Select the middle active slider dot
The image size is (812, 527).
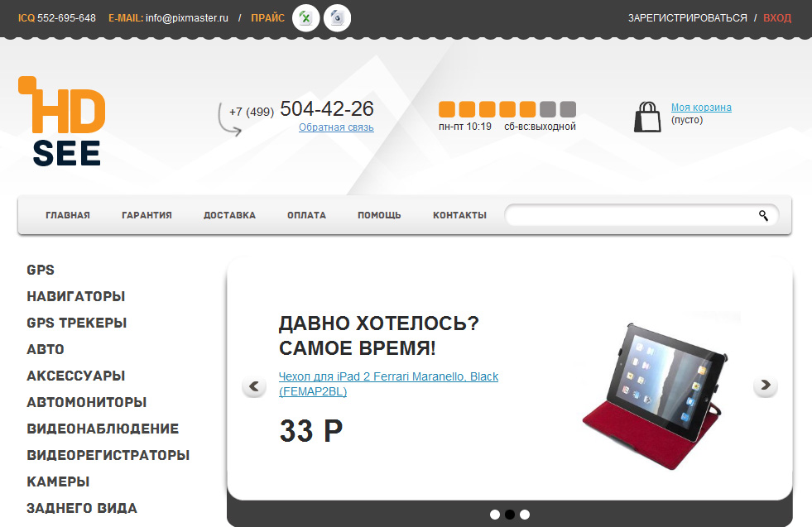tap(510, 515)
